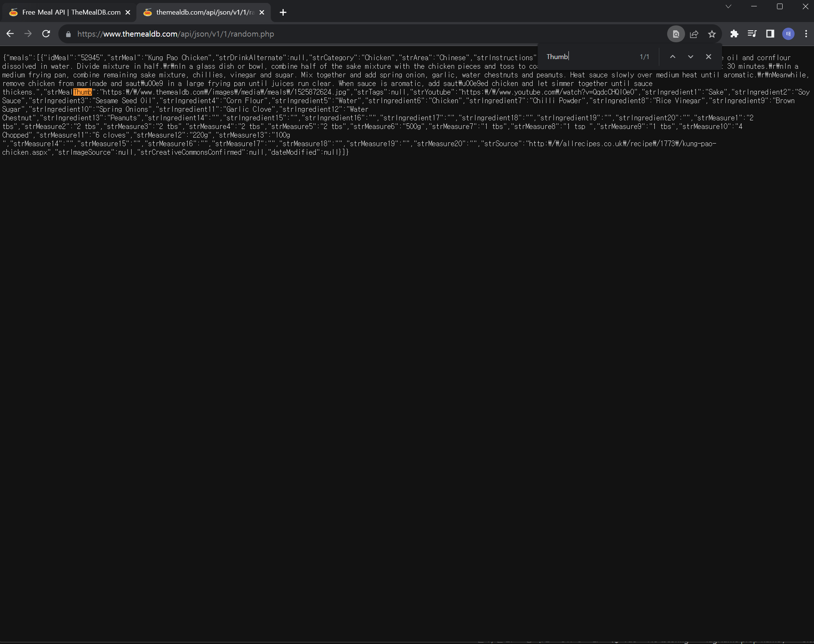Click the forward navigation arrow
Image resolution: width=814 pixels, height=644 pixels.
tap(28, 34)
